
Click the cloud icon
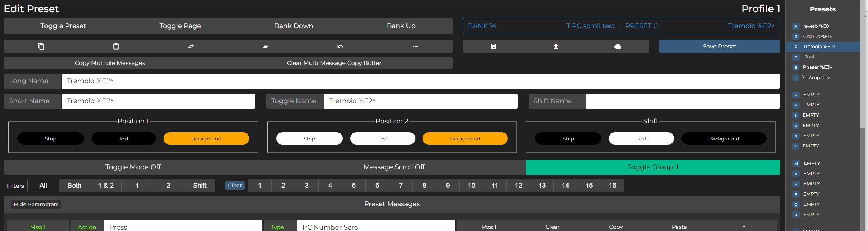[x=618, y=46]
